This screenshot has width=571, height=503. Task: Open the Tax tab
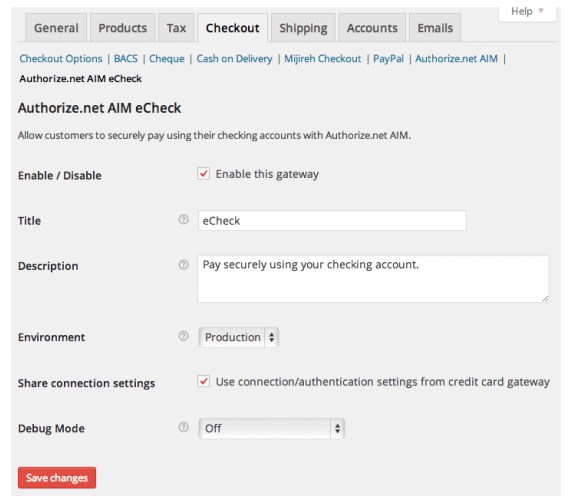point(176,28)
